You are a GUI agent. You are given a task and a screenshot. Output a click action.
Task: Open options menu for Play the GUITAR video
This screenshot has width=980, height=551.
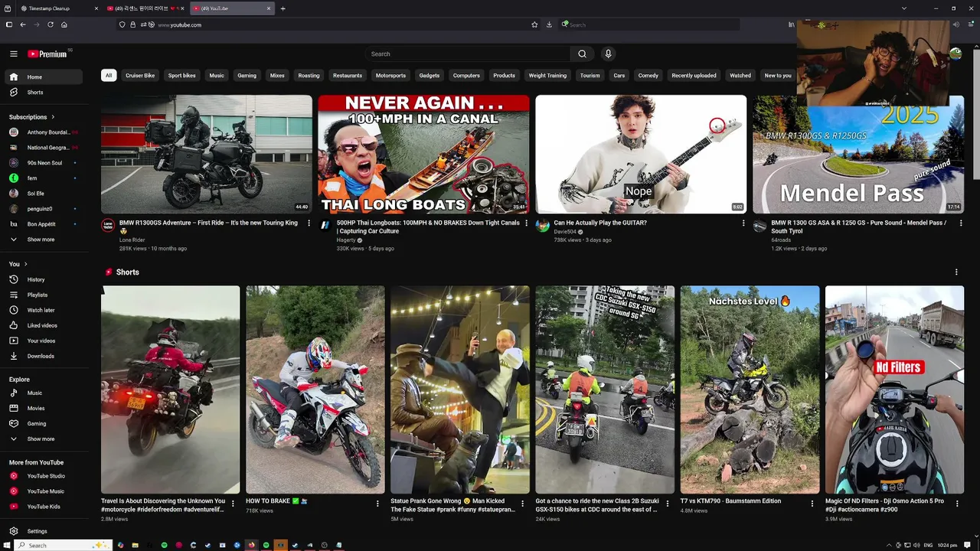(743, 223)
